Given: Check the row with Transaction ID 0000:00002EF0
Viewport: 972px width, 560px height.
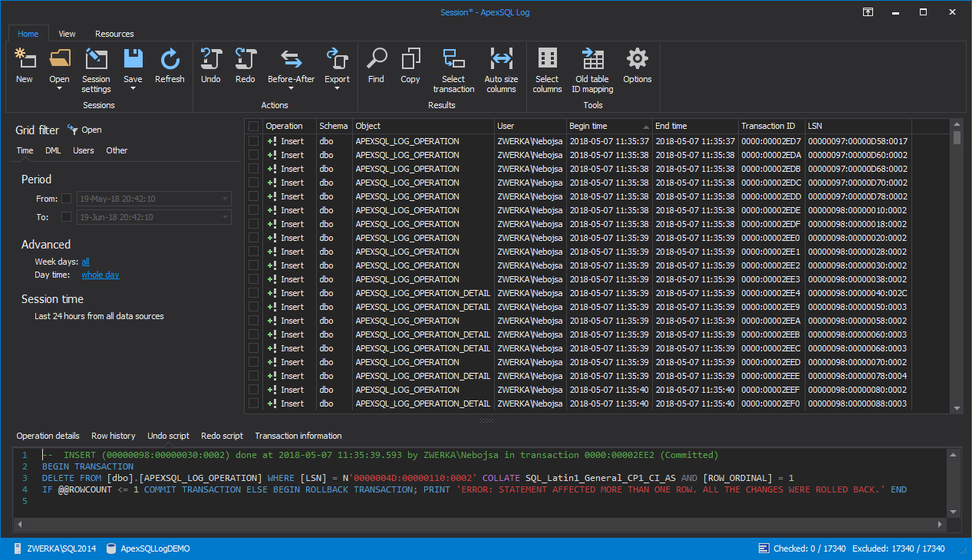Looking at the screenshot, I should [253, 404].
